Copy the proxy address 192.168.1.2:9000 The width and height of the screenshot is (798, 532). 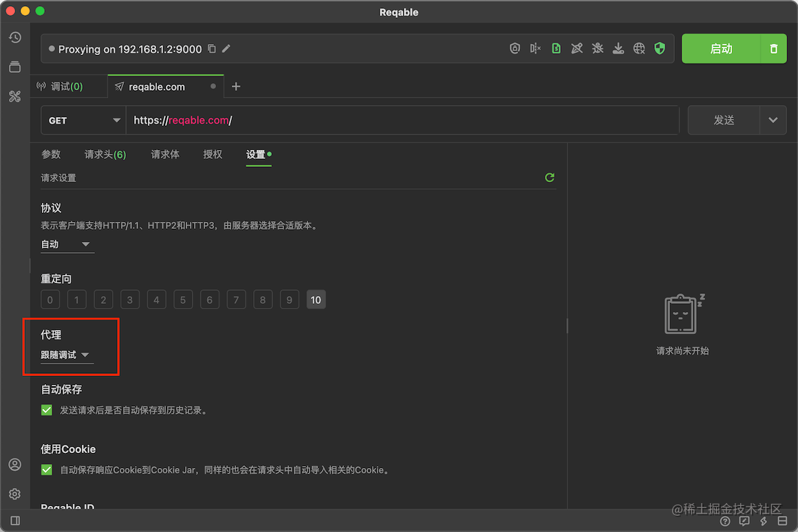click(x=212, y=49)
